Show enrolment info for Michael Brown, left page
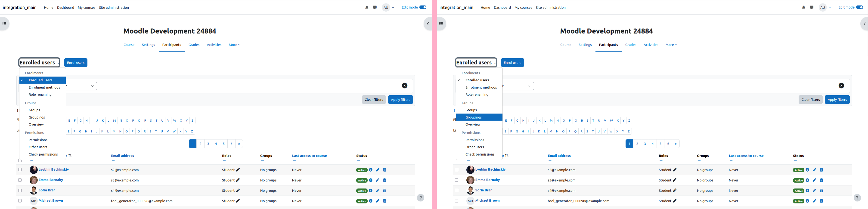Image resolution: width=868 pixels, height=209 pixels. point(371,201)
